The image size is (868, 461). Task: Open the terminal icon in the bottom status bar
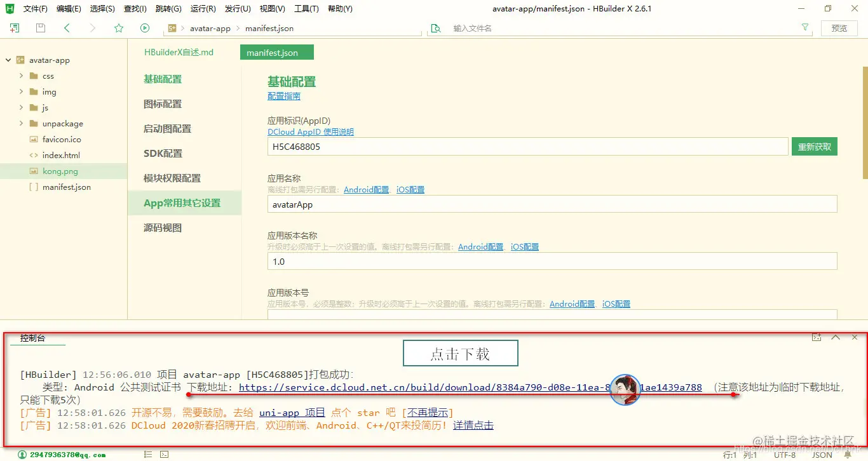[164, 454]
